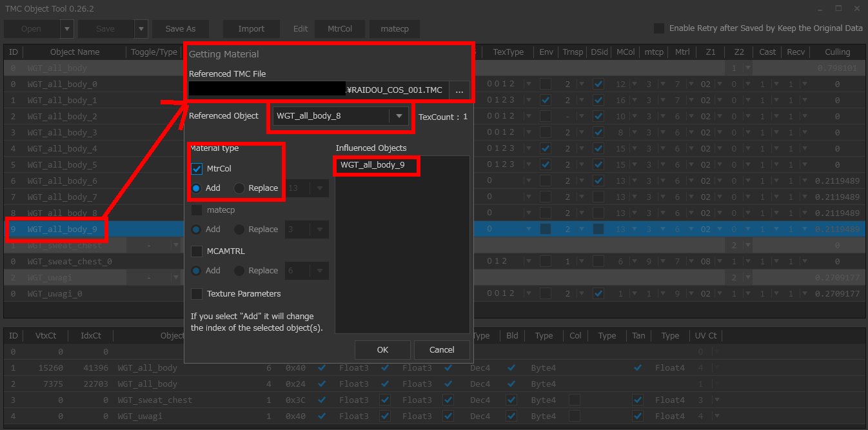Toggle Enable Retry after Saved checkbox
This screenshot has width=868, height=430.
point(658,28)
